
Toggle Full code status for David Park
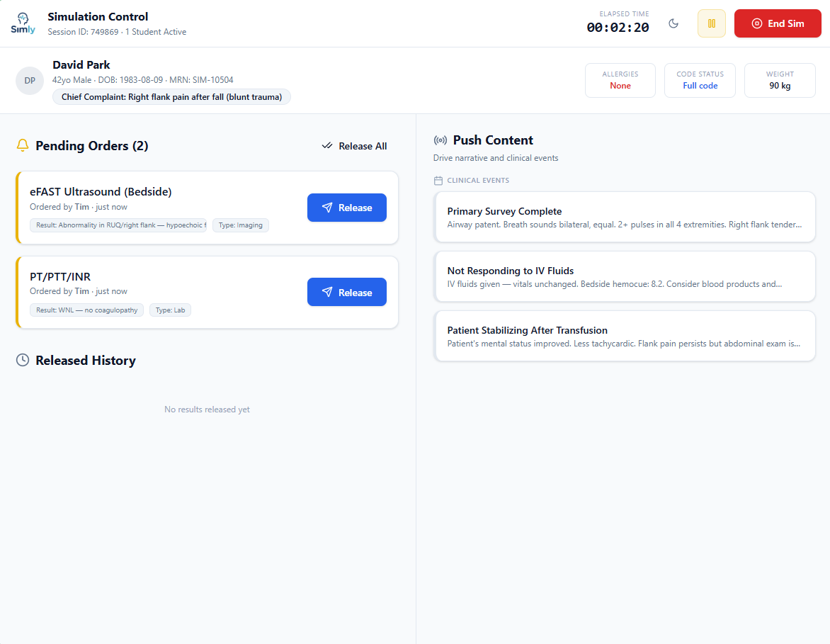pos(700,80)
